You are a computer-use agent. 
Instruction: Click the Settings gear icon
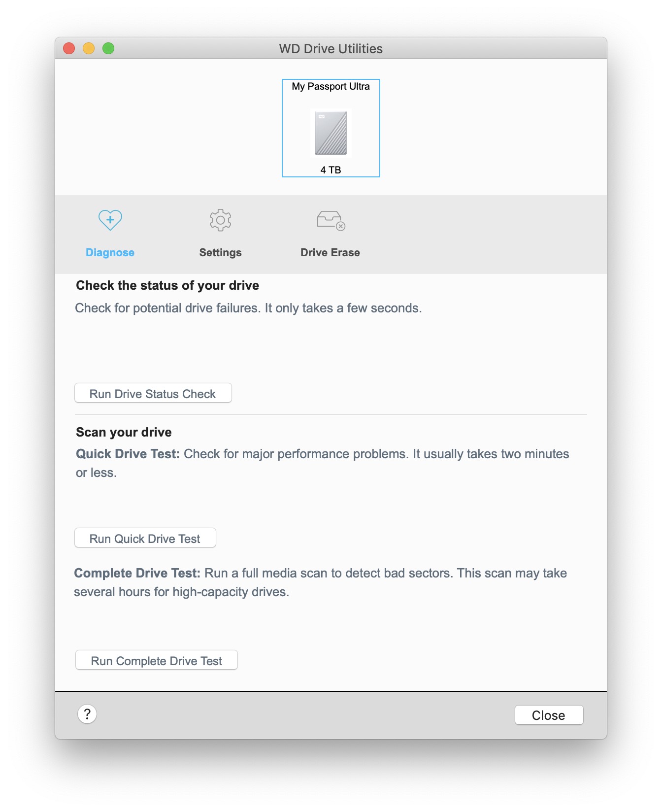point(220,220)
